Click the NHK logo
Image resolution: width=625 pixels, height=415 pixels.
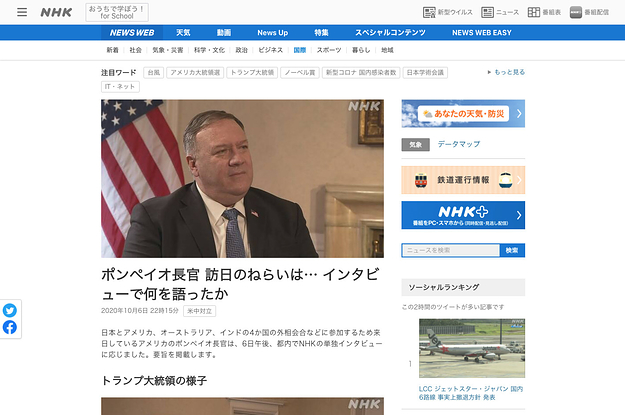tap(56, 12)
